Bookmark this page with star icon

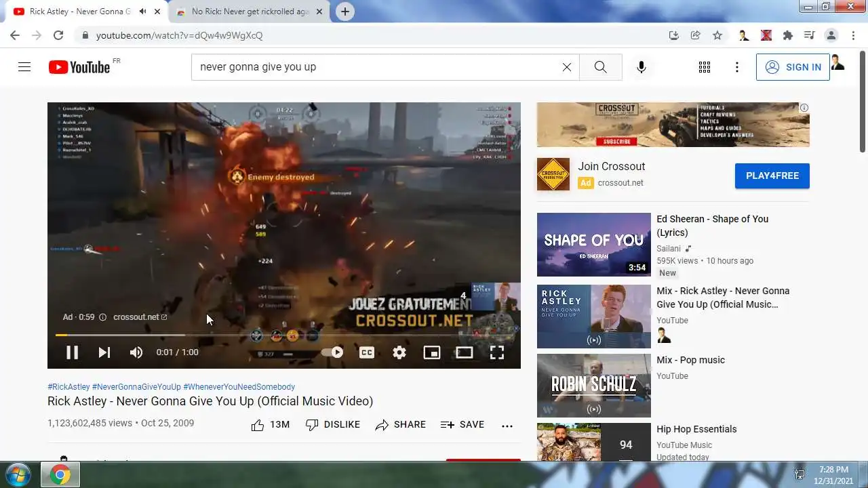point(717,35)
